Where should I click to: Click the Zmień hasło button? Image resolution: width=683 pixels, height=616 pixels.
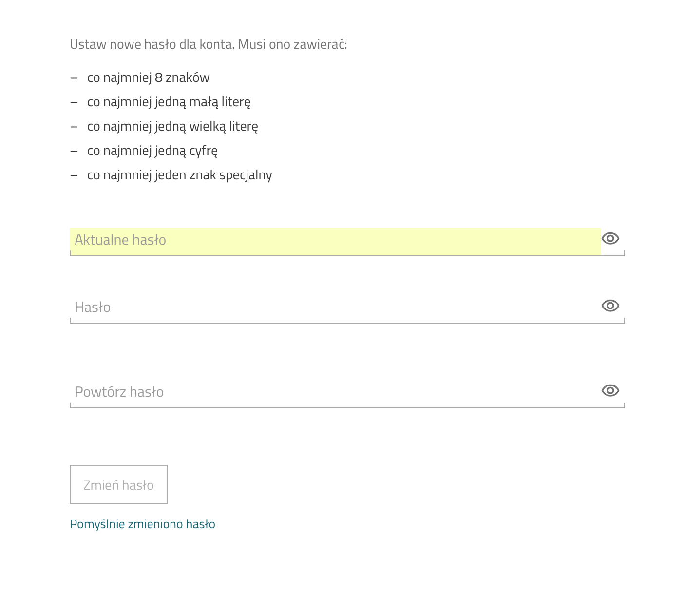pyautogui.click(x=118, y=484)
